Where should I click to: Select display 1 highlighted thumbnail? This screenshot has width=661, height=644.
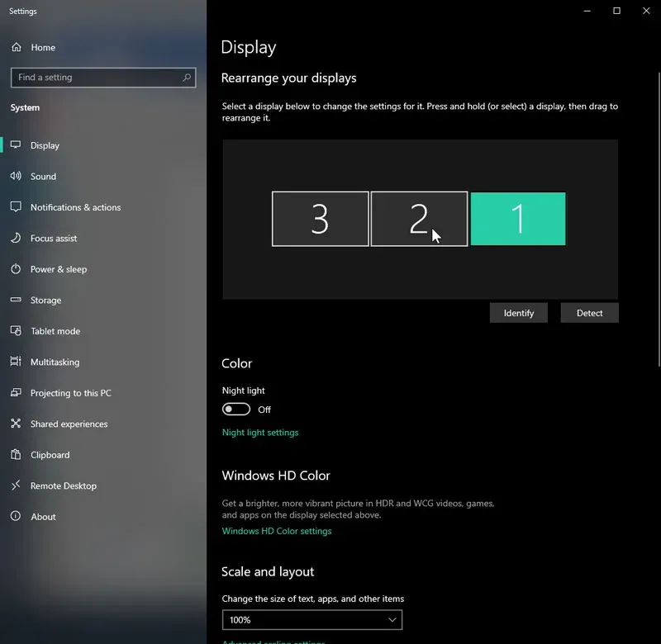click(518, 219)
